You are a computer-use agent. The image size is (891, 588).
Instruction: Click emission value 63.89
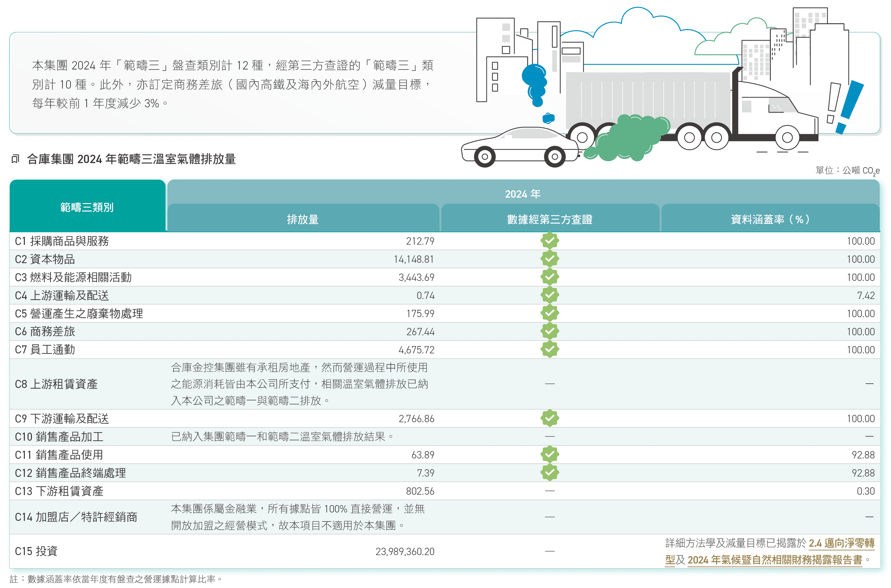pyautogui.click(x=423, y=455)
